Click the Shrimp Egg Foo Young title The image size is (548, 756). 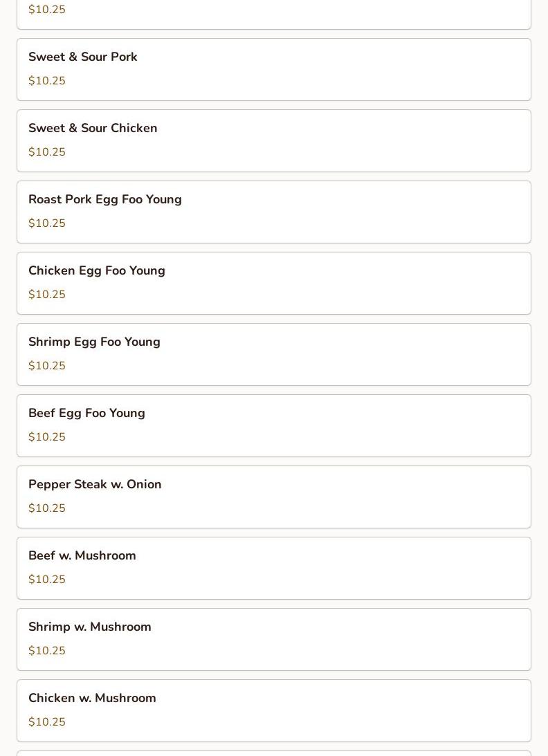click(94, 342)
